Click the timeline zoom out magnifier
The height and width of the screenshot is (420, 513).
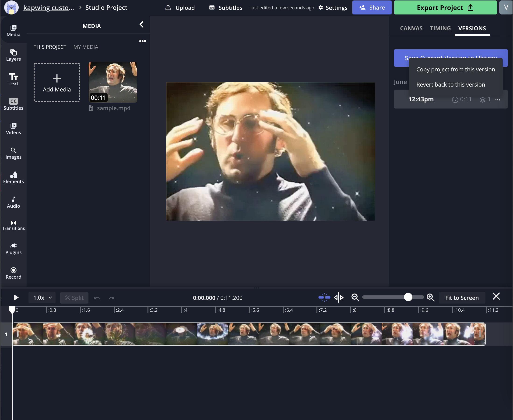click(x=355, y=297)
